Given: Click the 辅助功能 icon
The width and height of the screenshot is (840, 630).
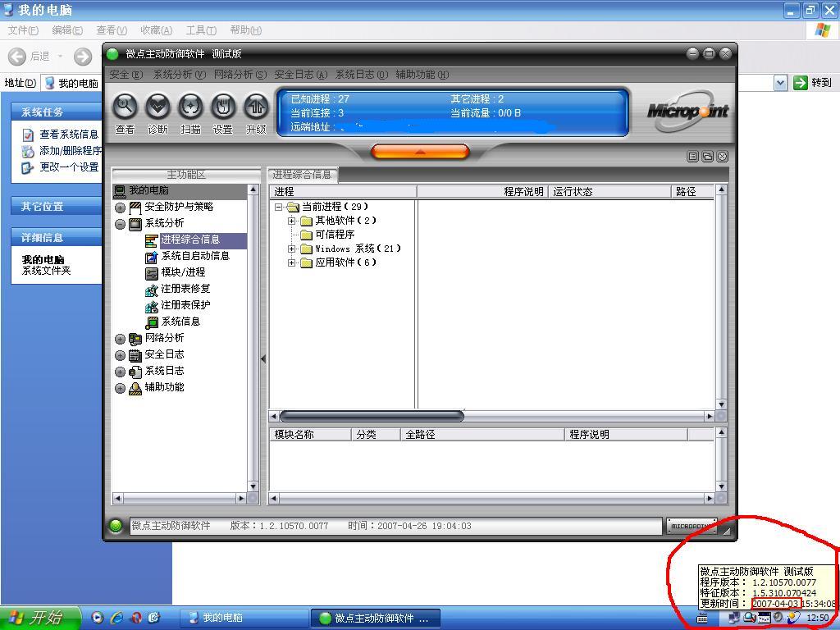Looking at the screenshot, I should pyautogui.click(x=135, y=388).
